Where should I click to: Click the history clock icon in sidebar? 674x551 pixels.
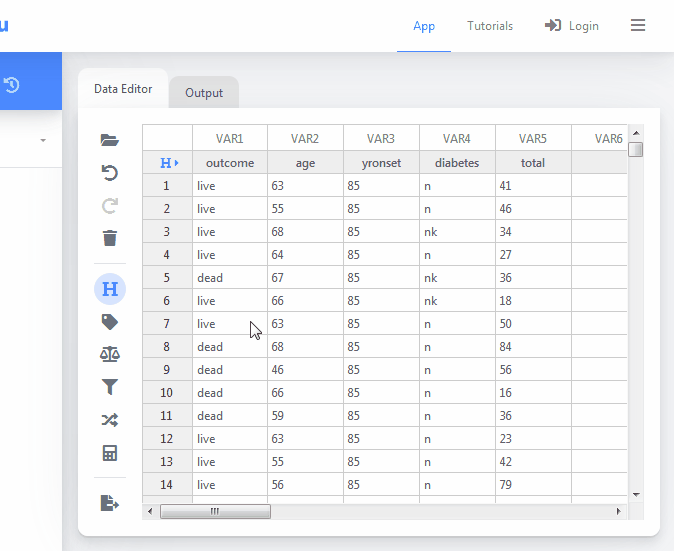click(x=12, y=85)
